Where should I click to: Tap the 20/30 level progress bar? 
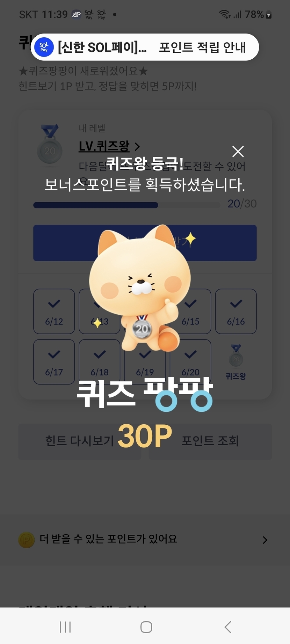coord(126,205)
